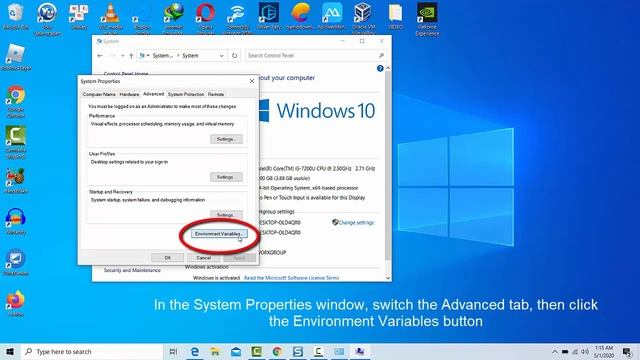Click the volume icon in system tray

point(585,351)
